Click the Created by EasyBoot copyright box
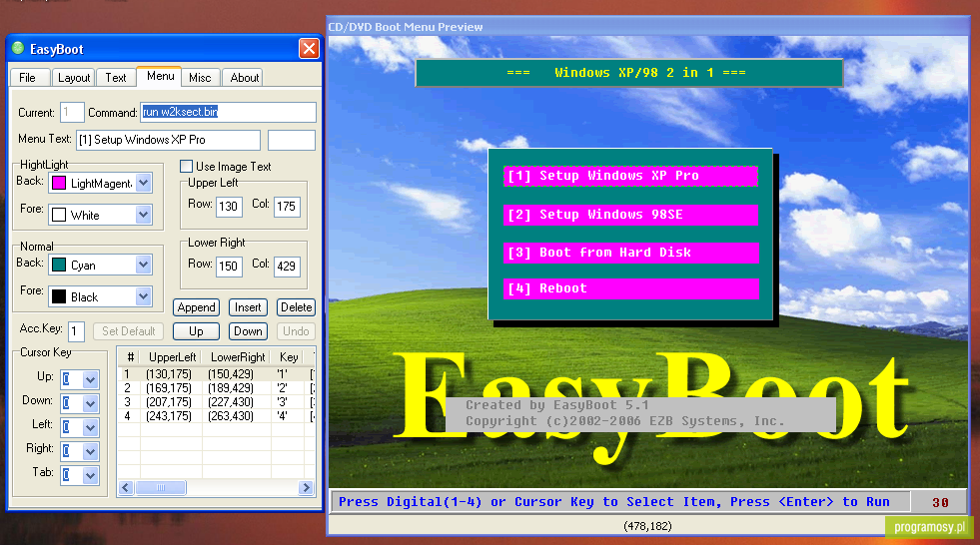Screen dimensions: 980x545 (x=640, y=413)
